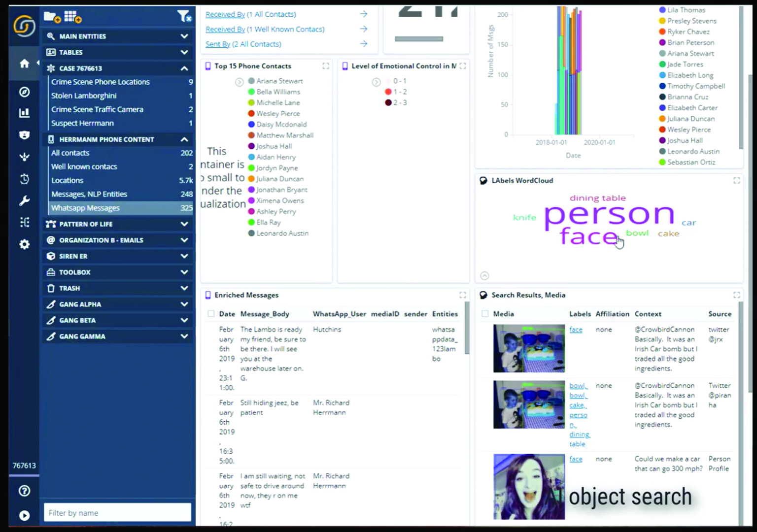
Task: Click the add folder icon
Action: click(52, 17)
